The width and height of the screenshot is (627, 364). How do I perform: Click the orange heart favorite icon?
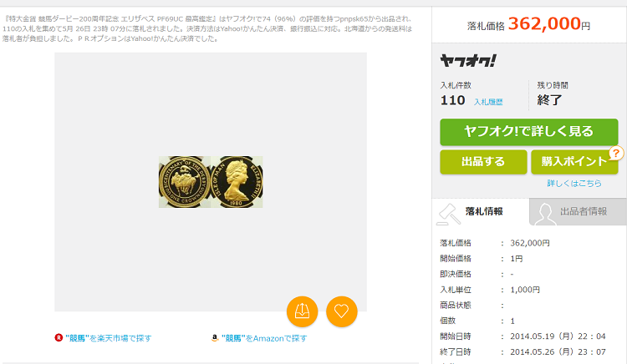[x=341, y=311]
